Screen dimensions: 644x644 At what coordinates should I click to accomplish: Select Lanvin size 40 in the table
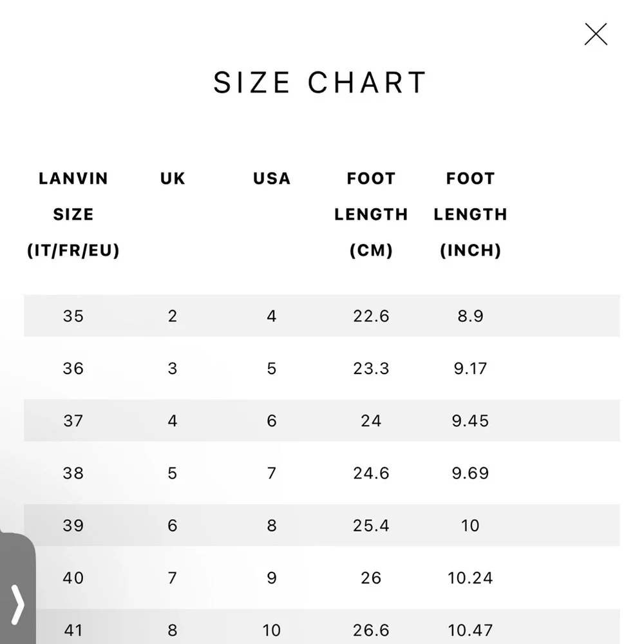(x=73, y=578)
